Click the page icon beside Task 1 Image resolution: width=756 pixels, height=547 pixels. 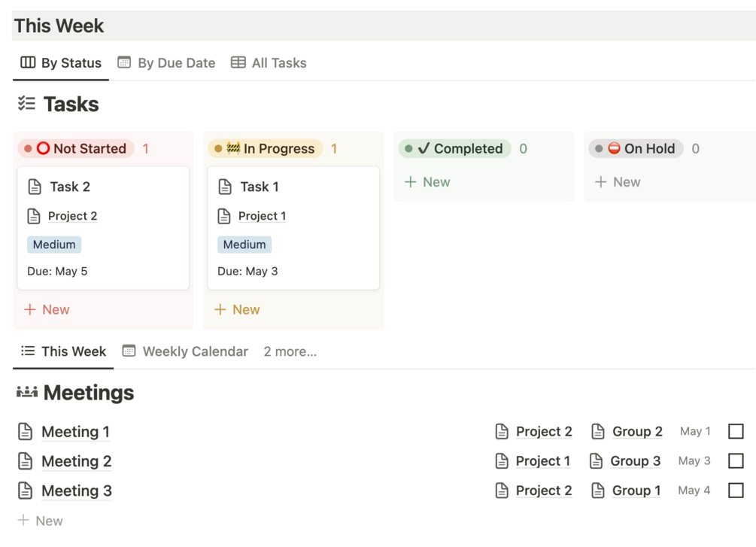point(224,187)
